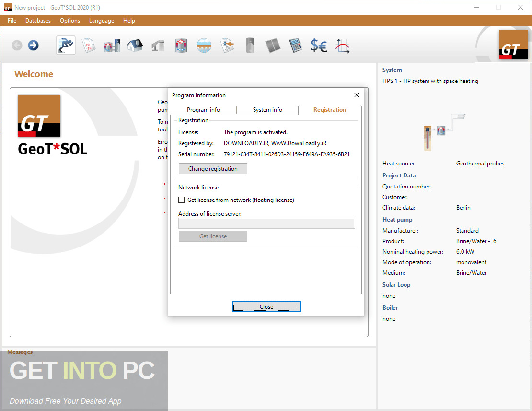The image size is (532, 411).
Task: Open the project data document icon
Action: 89,46
